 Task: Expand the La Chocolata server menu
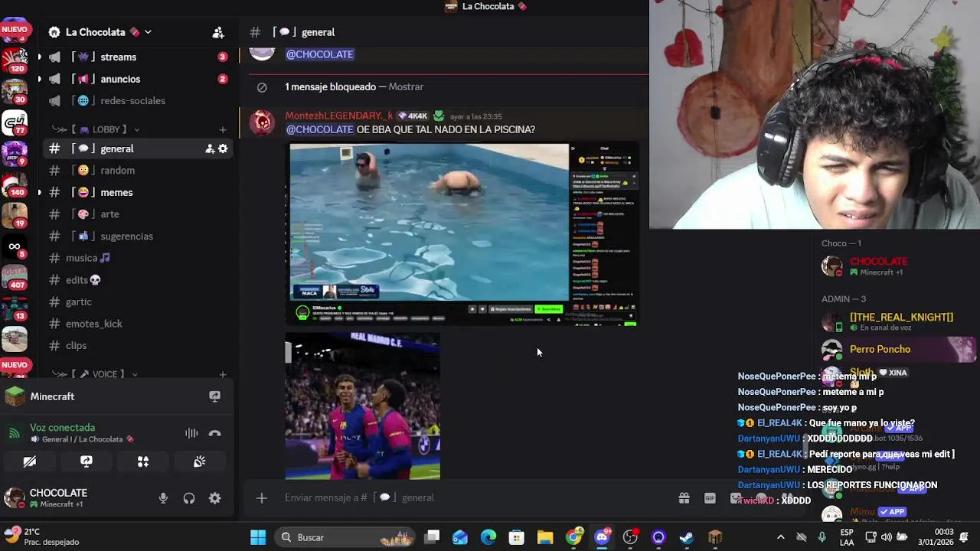[100, 32]
